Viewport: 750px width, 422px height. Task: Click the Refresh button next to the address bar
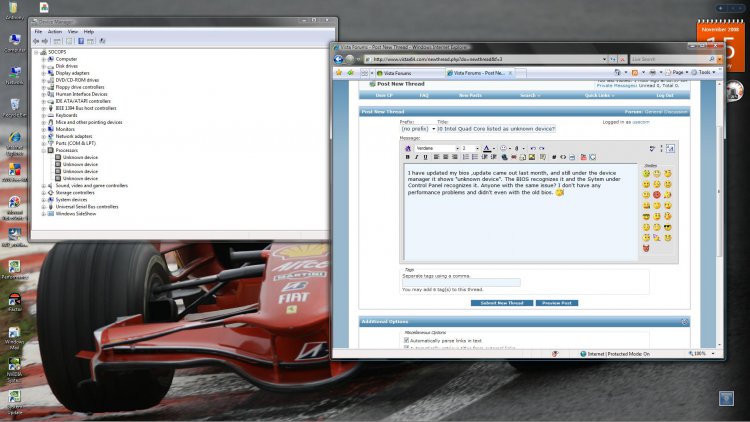[x=613, y=59]
